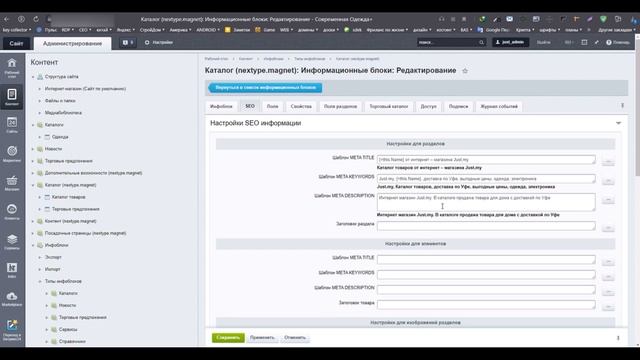The width and height of the screenshot is (640, 360).
Task: Select the Контент sidebar icon
Action: (12, 97)
